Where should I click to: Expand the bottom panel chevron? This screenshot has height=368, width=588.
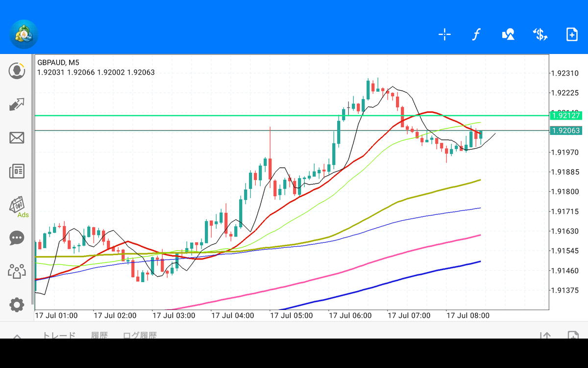(x=17, y=336)
